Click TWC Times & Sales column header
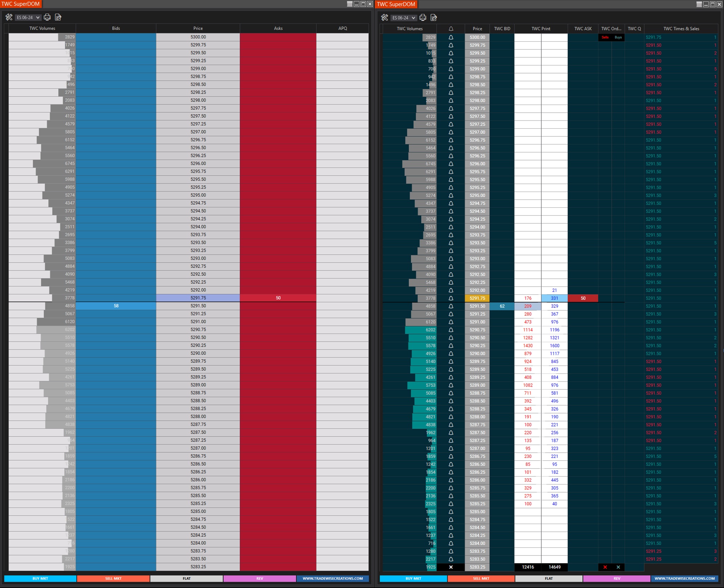Screen dimensions: 724x588 point(681,29)
